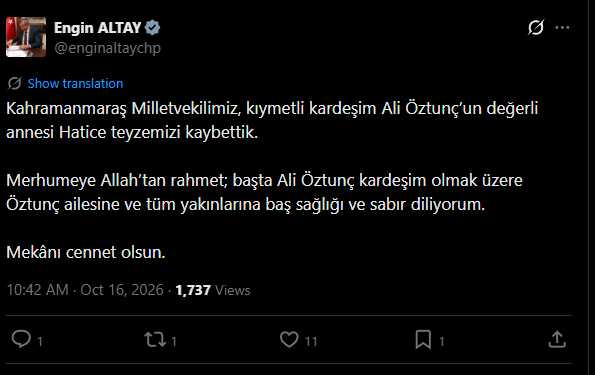Click Show translation link
This screenshot has width=595, height=375.
tap(75, 84)
